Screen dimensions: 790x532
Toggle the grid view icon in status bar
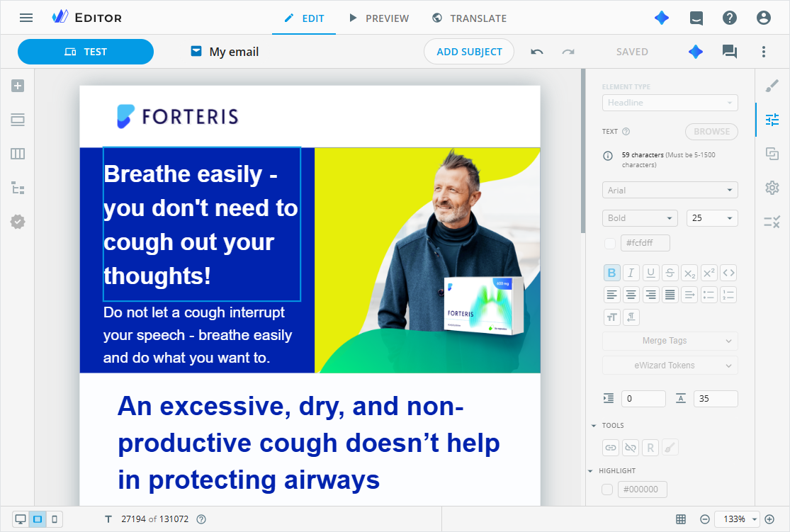tap(681, 519)
